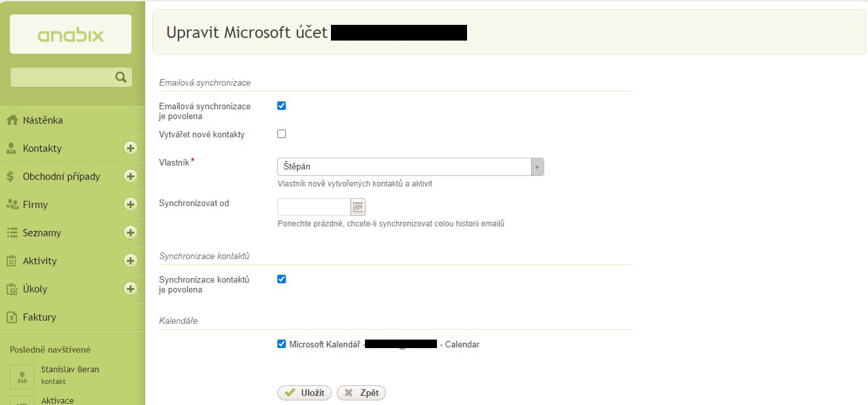Click the anabix logo
The height and width of the screenshot is (405, 868).
(x=71, y=35)
